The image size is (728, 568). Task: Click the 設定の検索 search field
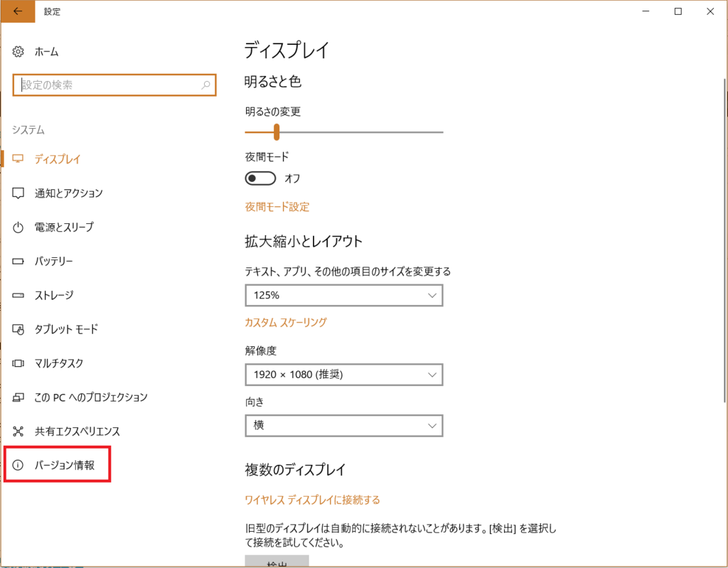coord(114,85)
